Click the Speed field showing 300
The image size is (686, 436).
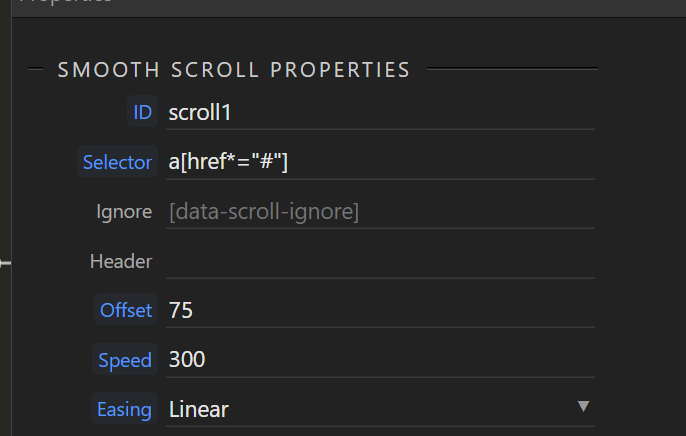coord(380,360)
